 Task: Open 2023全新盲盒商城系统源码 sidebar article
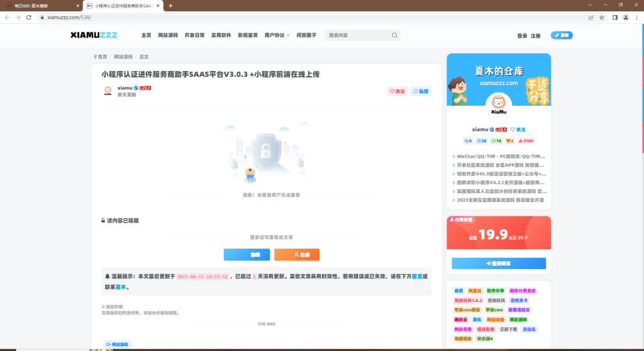tap(500, 200)
